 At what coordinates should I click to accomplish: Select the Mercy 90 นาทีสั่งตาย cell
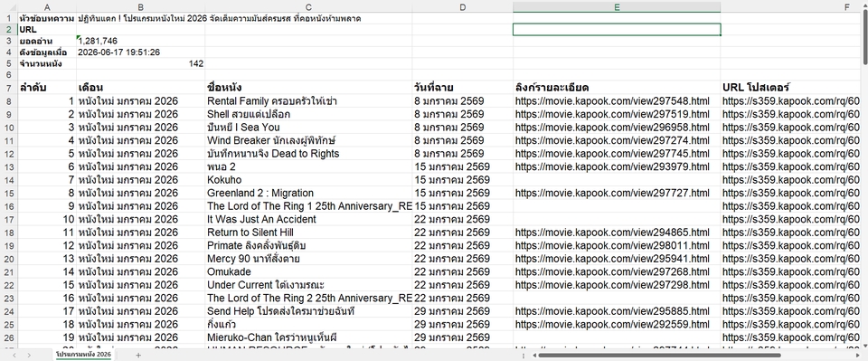(308, 259)
